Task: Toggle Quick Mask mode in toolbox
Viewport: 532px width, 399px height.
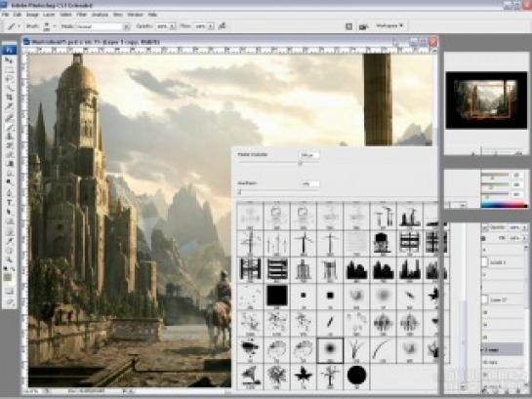Action: pos(9,292)
